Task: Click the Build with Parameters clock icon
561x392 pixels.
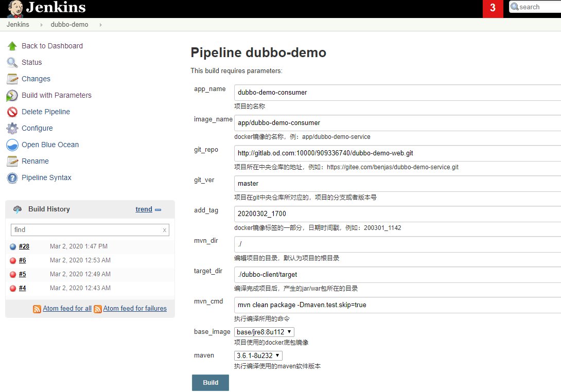Action: click(x=12, y=95)
